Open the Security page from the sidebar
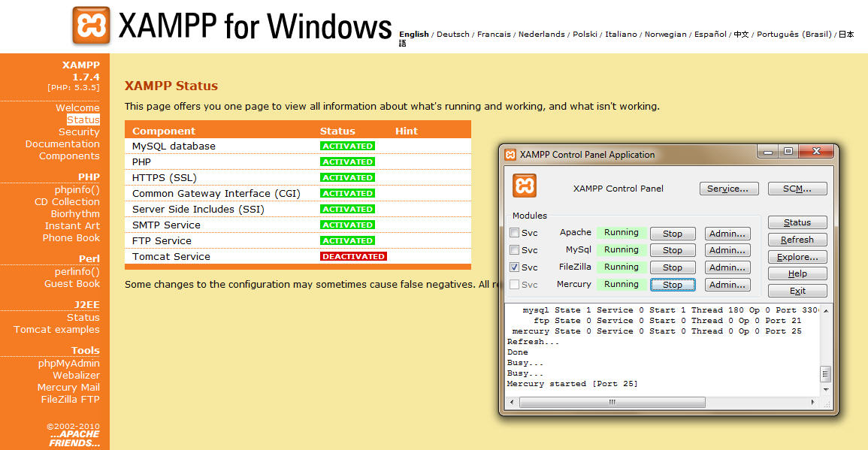 79,131
